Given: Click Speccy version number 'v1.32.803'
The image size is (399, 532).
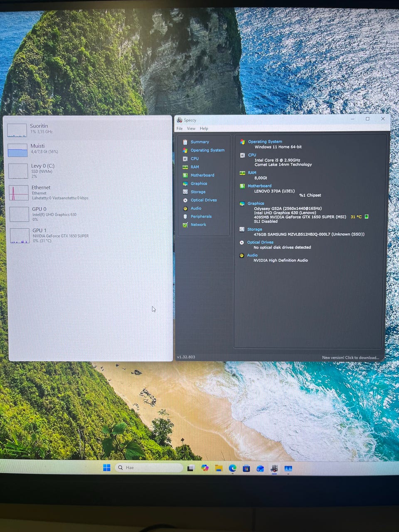Looking at the screenshot, I should click(x=186, y=357).
